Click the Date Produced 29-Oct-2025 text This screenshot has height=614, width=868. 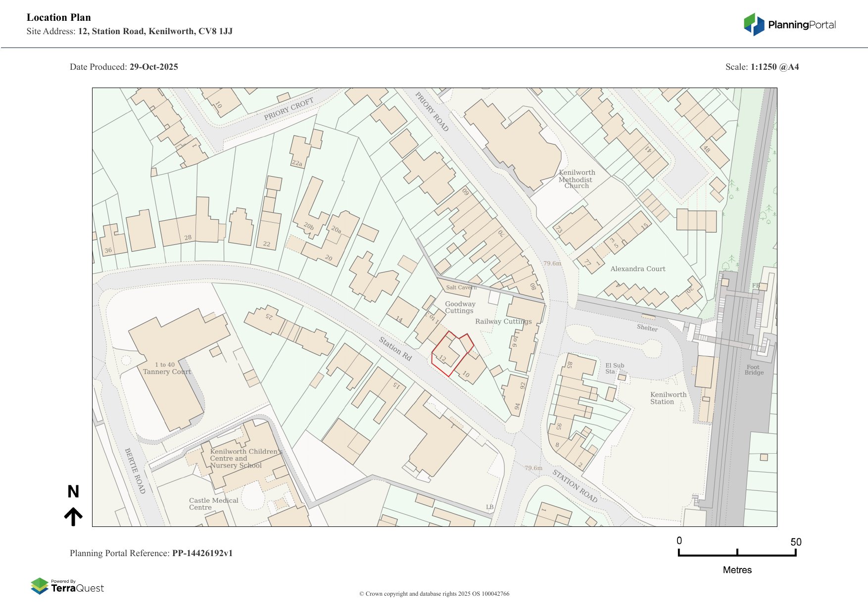coord(124,67)
